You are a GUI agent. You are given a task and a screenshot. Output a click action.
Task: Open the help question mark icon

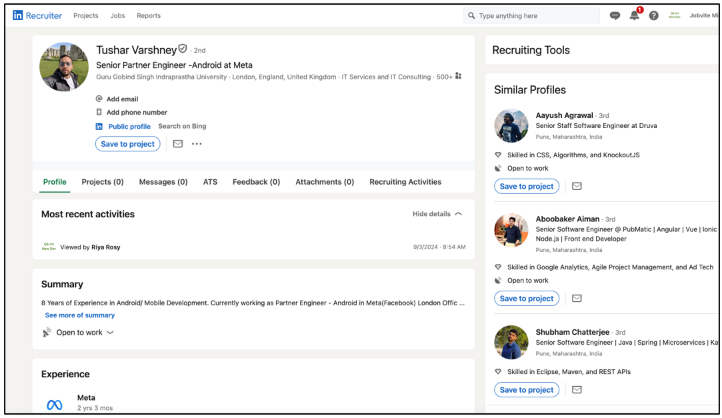pos(653,16)
